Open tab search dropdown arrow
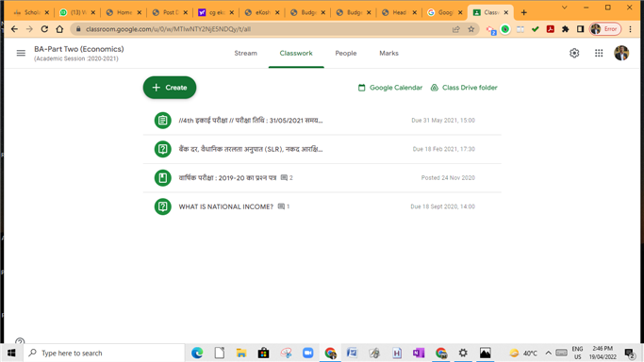The width and height of the screenshot is (644, 362). pos(564,8)
